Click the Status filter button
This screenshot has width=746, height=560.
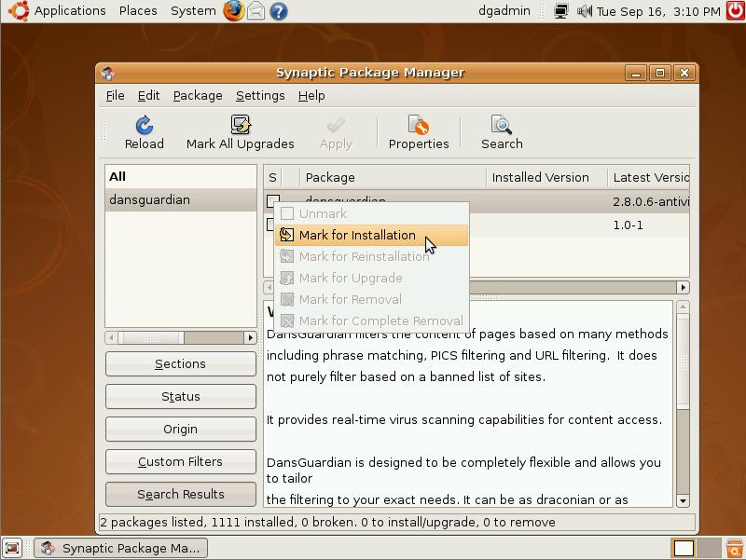pos(180,396)
